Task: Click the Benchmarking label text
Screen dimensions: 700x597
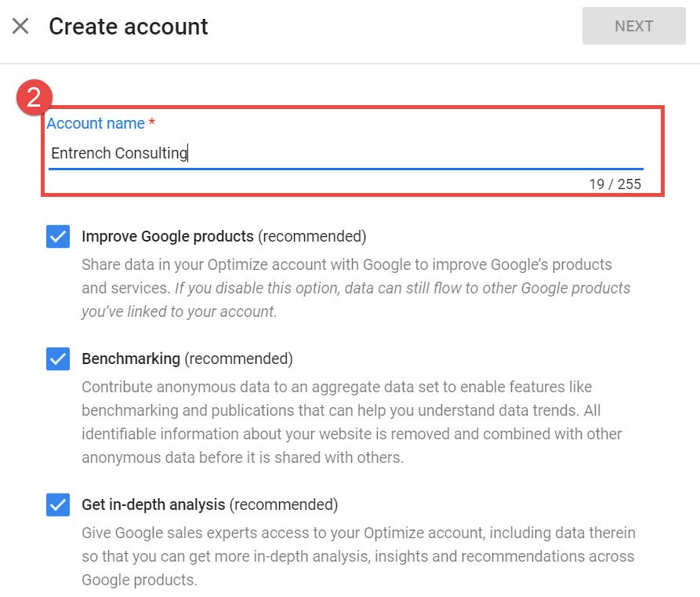Action: 131,359
